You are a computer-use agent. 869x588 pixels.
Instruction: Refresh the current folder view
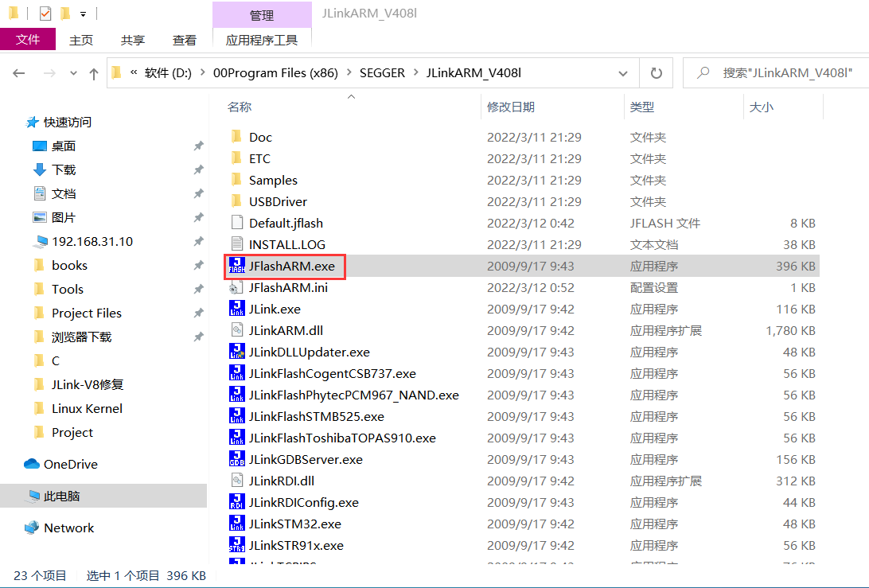pyautogui.click(x=657, y=73)
